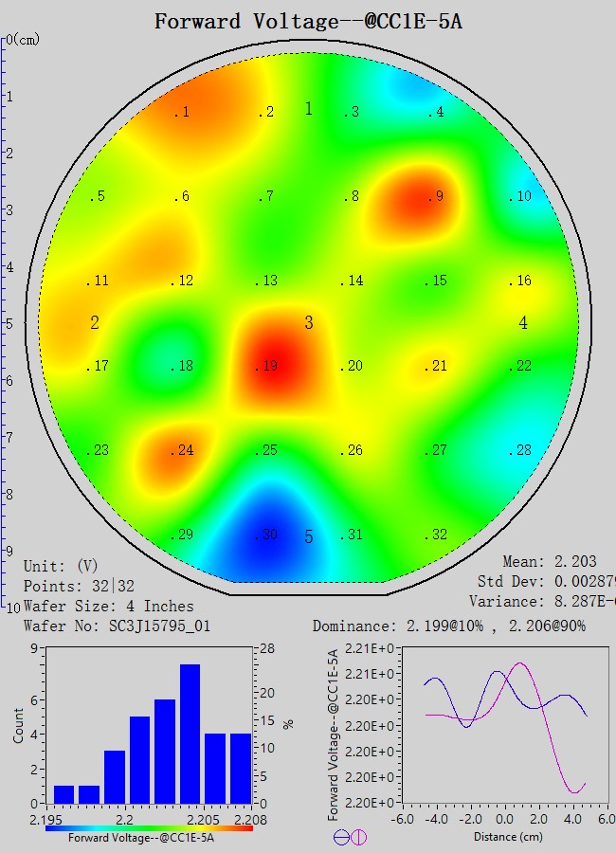Click zone label 1 at wafer top
Viewport: 616px width, 853px height.
308,109
